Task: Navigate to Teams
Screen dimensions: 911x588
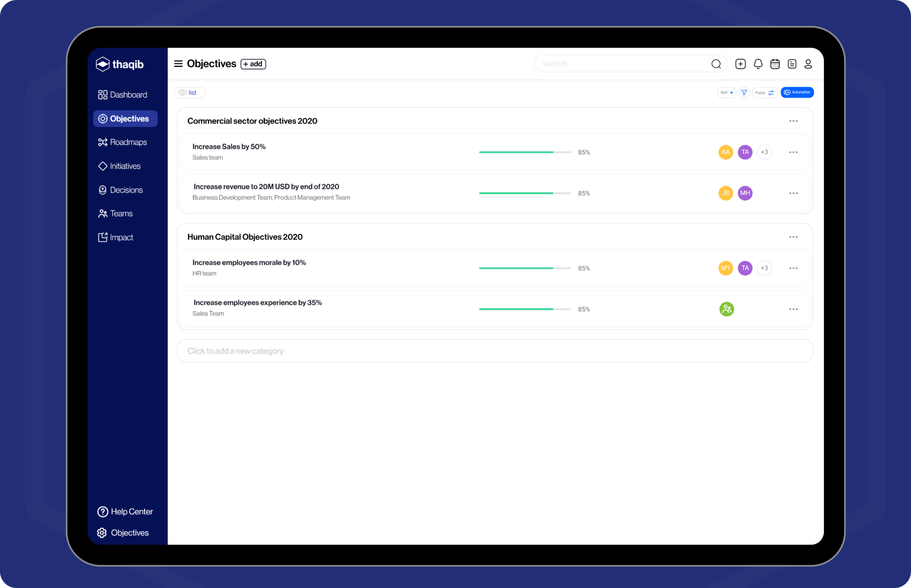Action: pos(115,214)
